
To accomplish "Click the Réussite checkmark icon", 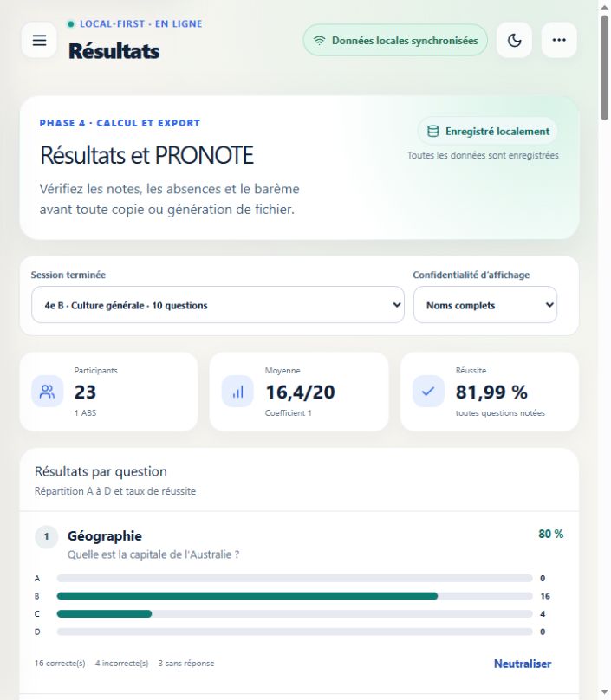I will point(428,392).
